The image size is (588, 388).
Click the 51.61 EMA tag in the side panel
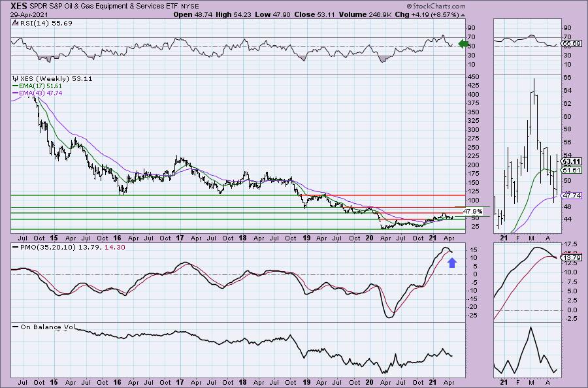click(572, 170)
